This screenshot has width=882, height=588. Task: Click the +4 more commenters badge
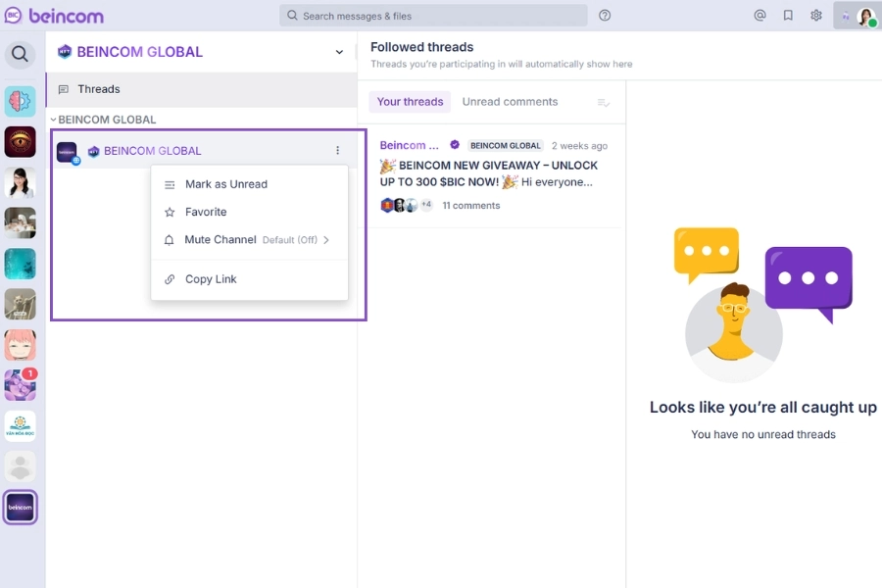pyautogui.click(x=426, y=205)
